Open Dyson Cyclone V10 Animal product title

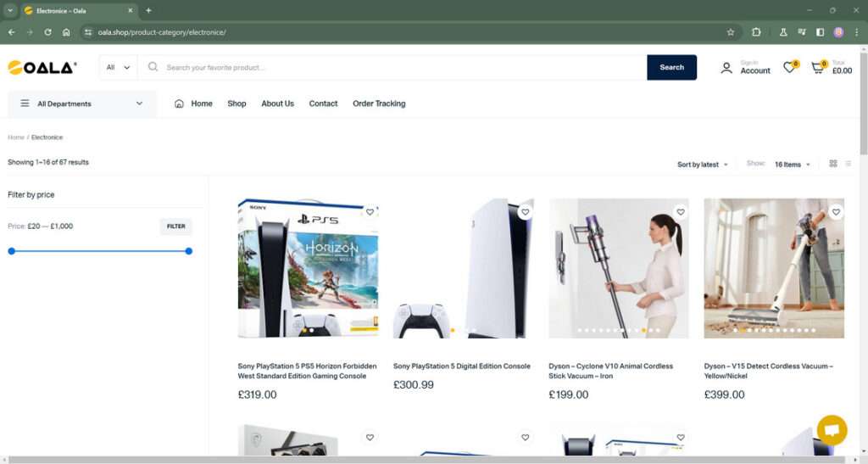click(610, 371)
